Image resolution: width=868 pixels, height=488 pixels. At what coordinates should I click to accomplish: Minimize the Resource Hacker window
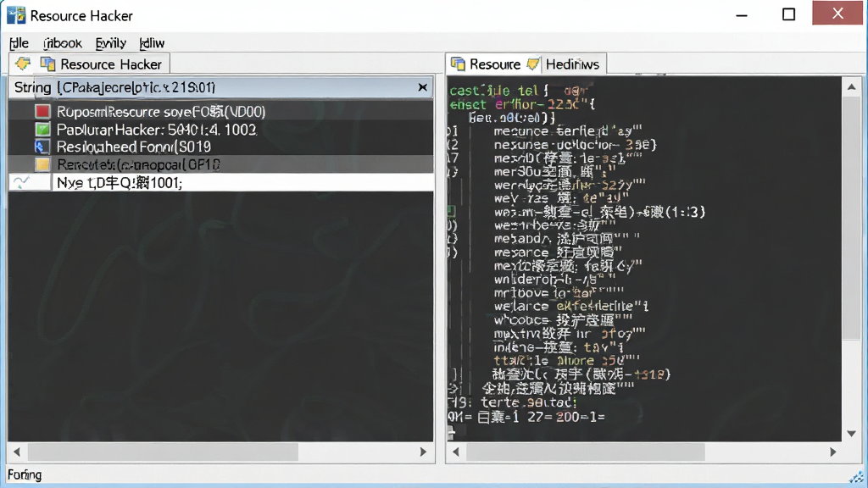coord(742,14)
